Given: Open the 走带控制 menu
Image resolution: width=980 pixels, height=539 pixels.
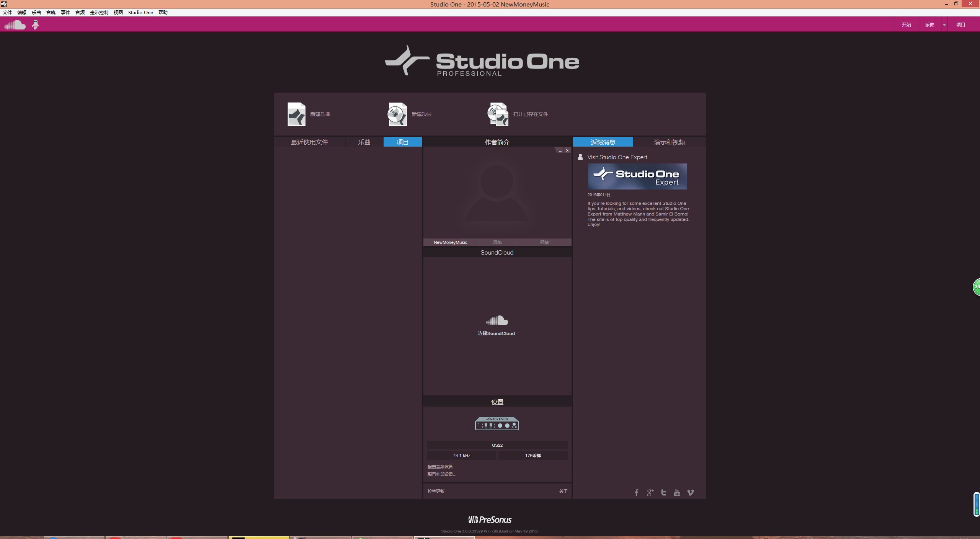Looking at the screenshot, I should coord(99,12).
